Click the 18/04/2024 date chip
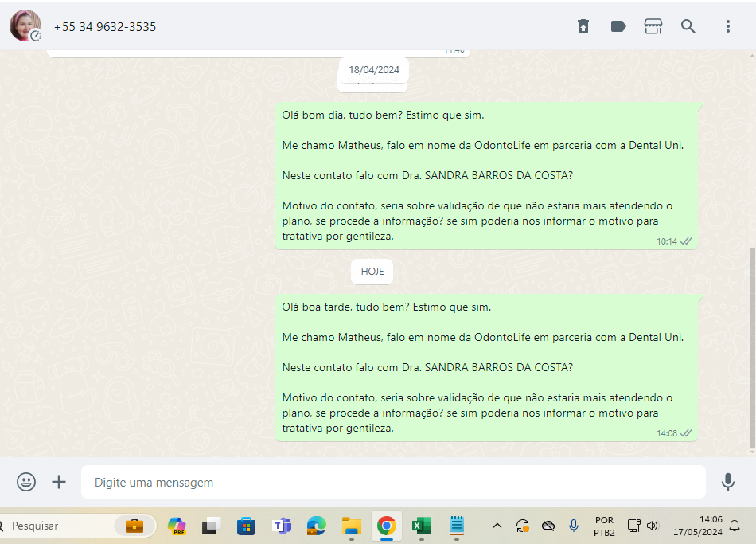756x544 pixels. [374, 70]
